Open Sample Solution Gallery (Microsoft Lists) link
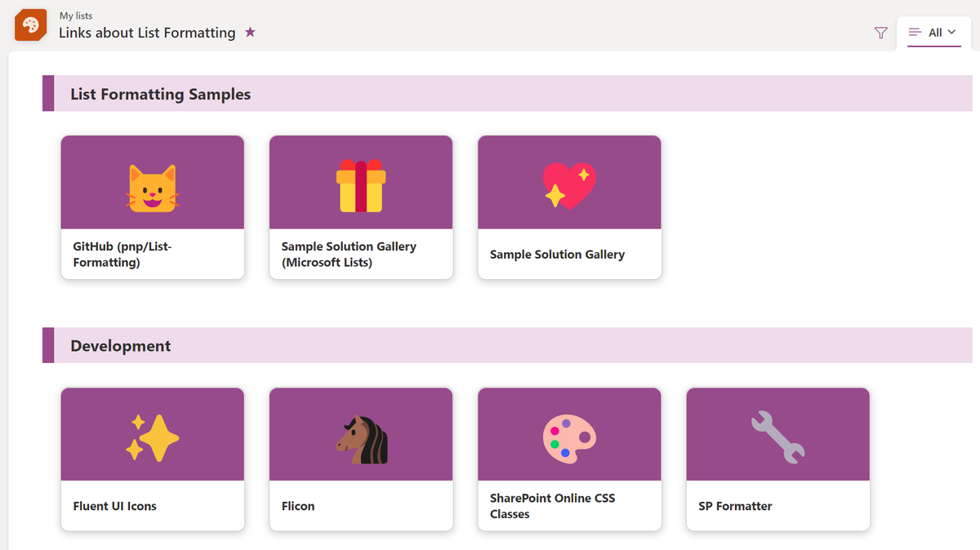This screenshot has width=980, height=550. pos(349,255)
